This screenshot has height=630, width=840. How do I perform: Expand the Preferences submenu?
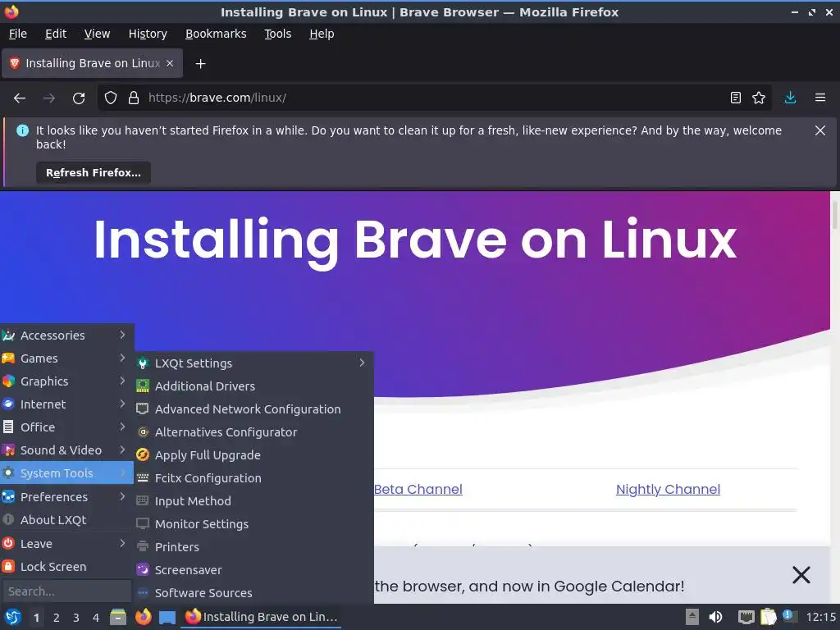[x=67, y=497]
